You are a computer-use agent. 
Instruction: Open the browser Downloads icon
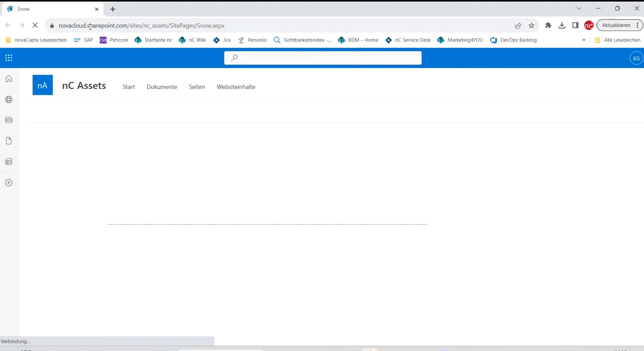562,25
